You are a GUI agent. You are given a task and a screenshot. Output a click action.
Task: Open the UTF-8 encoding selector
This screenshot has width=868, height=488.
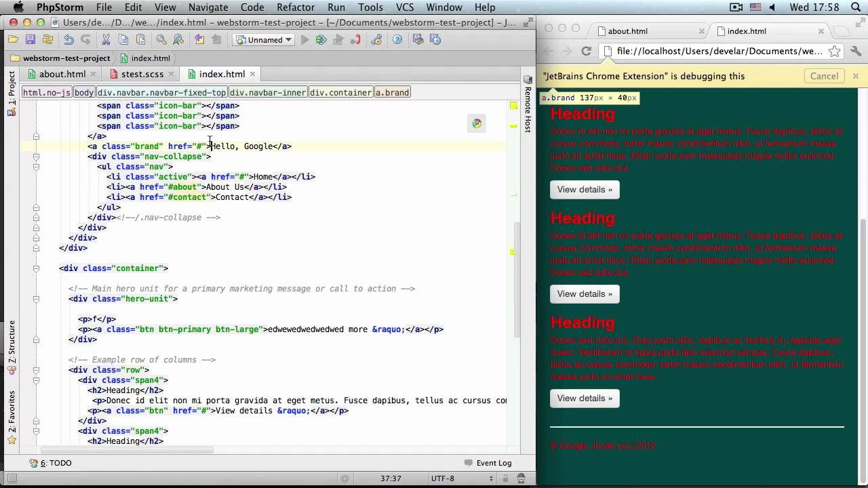(x=461, y=479)
